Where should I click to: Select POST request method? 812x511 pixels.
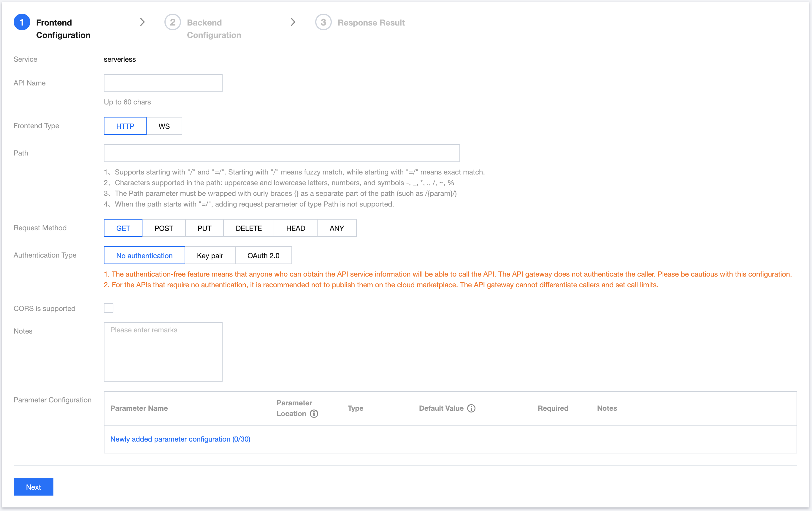pyautogui.click(x=164, y=228)
